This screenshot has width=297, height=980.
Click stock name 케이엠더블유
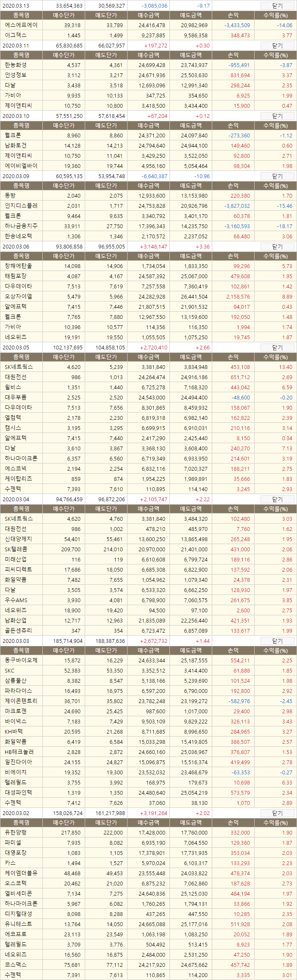(x=21, y=873)
